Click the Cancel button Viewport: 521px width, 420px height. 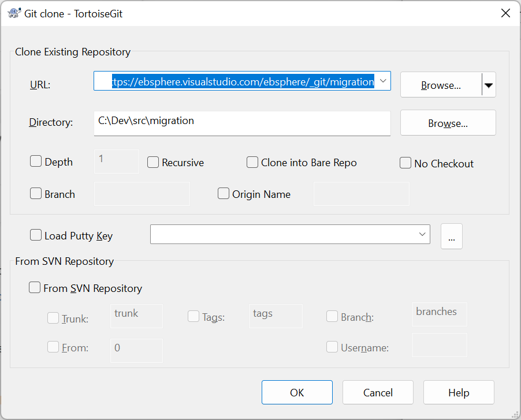pos(378,392)
